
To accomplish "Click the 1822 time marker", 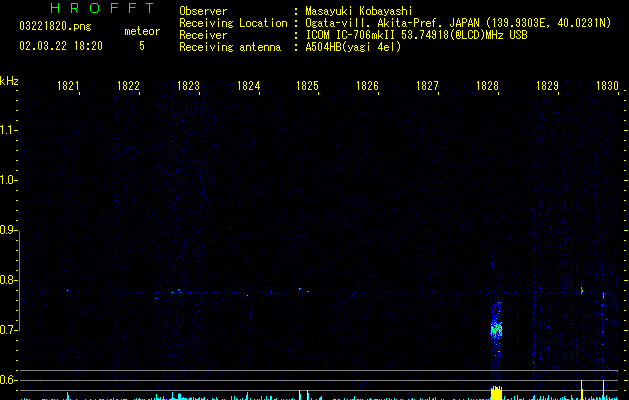I will pos(128,86).
